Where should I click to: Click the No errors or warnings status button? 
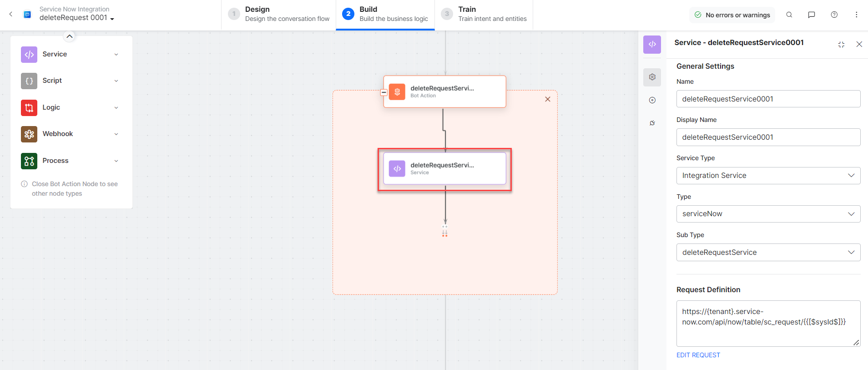point(732,15)
